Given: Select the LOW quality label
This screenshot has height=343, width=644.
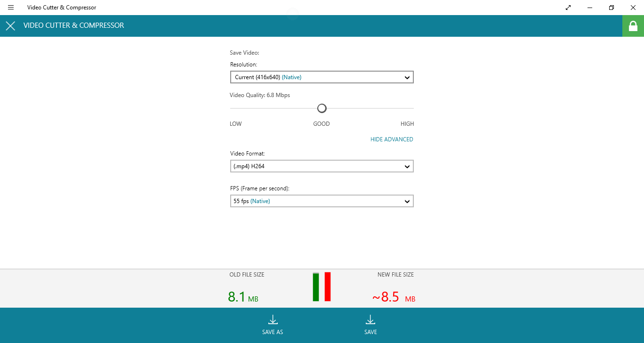Looking at the screenshot, I should click(235, 124).
